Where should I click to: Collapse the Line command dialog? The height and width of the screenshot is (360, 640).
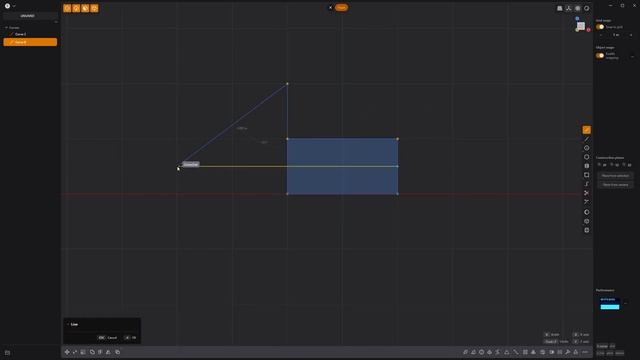pos(68,324)
